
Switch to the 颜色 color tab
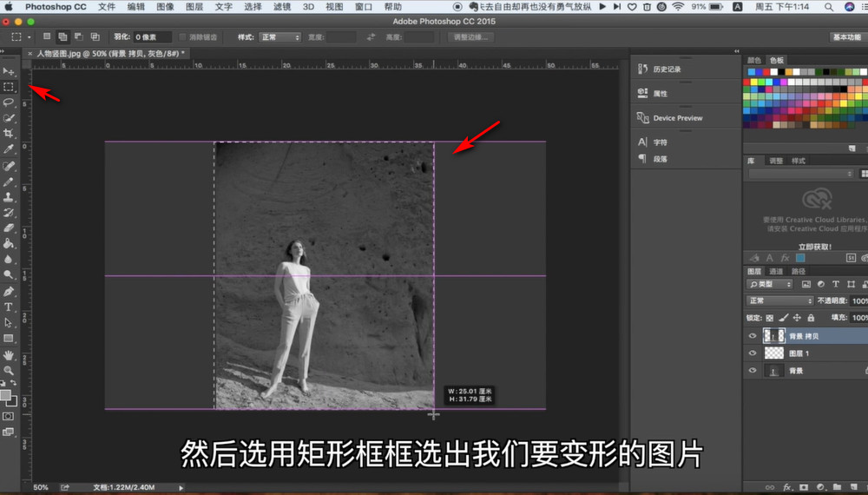coord(754,60)
